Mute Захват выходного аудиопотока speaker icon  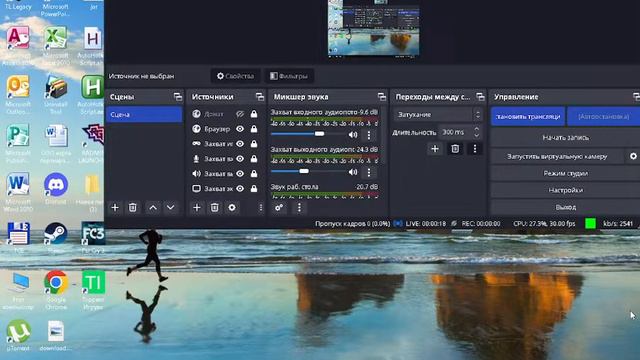[353, 172]
